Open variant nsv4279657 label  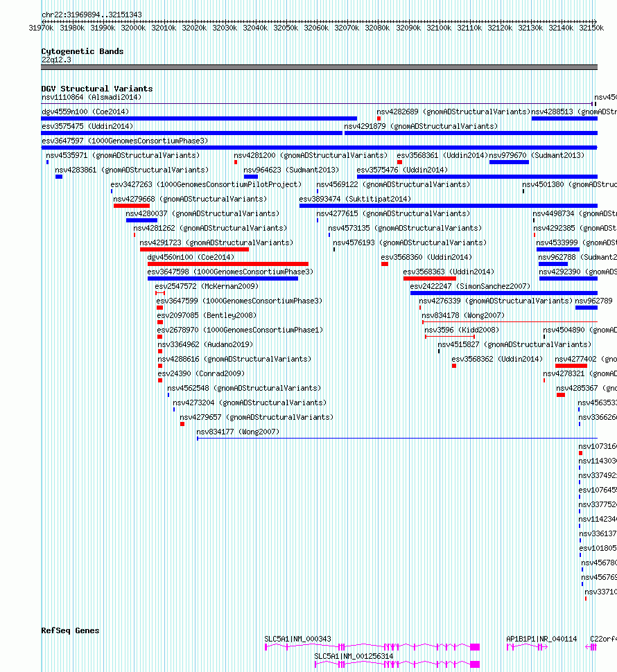[x=257, y=418]
